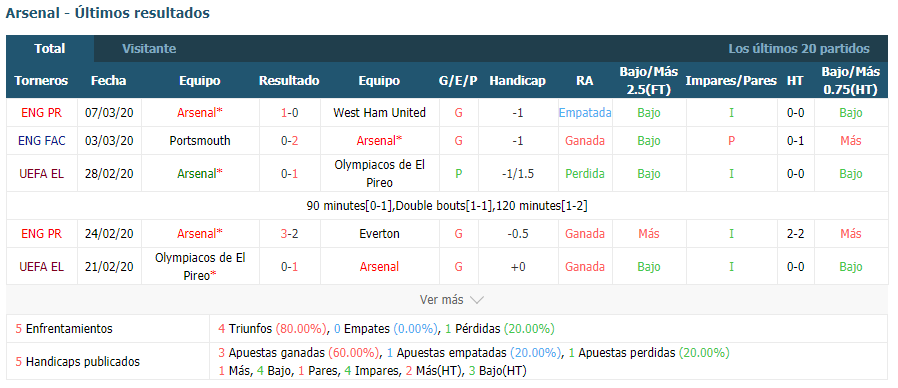
Task: Expand the Ver más chevron arrow
Action: (x=476, y=300)
